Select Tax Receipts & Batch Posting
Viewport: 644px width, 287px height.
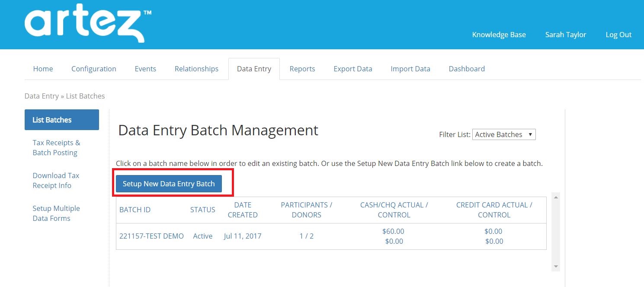pyautogui.click(x=56, y=147)
